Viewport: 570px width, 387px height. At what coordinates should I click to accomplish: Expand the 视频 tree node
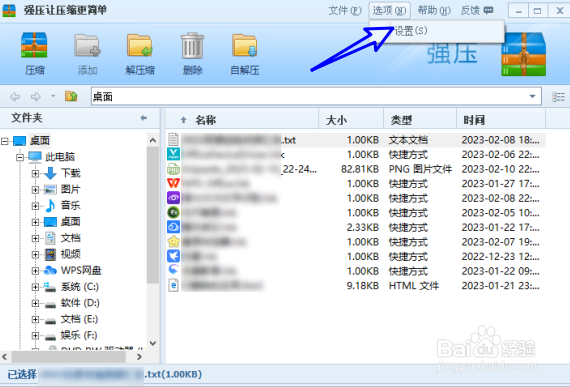coord(35,254)
